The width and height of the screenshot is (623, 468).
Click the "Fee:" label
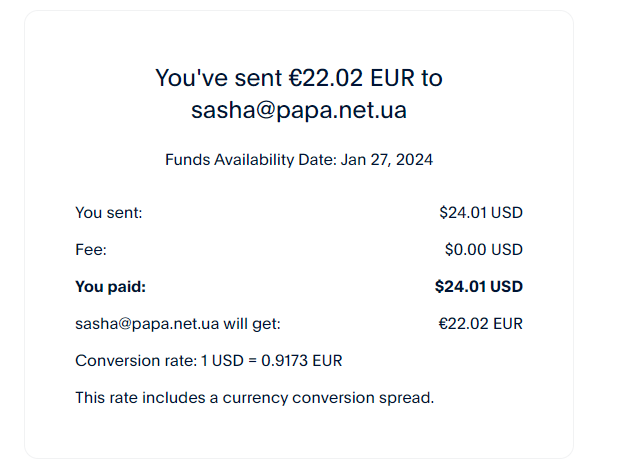tap(91, 249)
